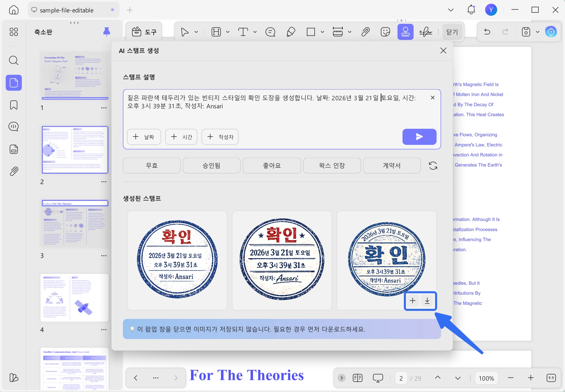Expand the shape tool dropdown arrow

(323, 32)
